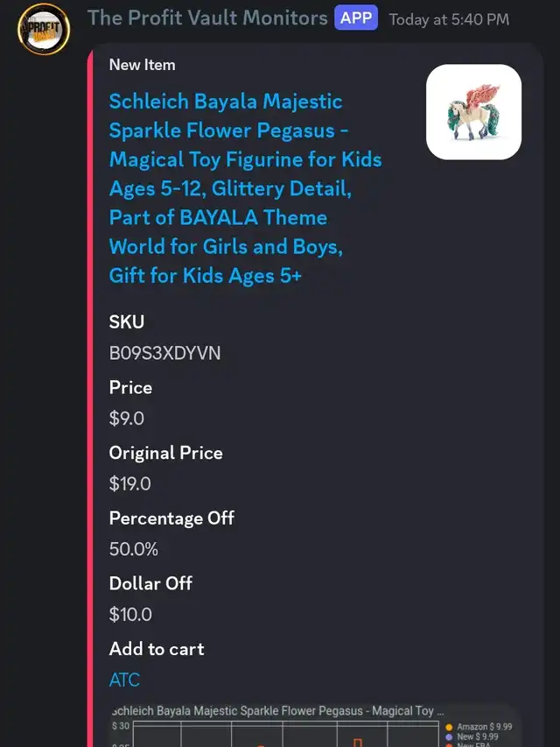Open the Keepa price history chart
This screenshot has height=747, width=560.
(x=313, y=725)
